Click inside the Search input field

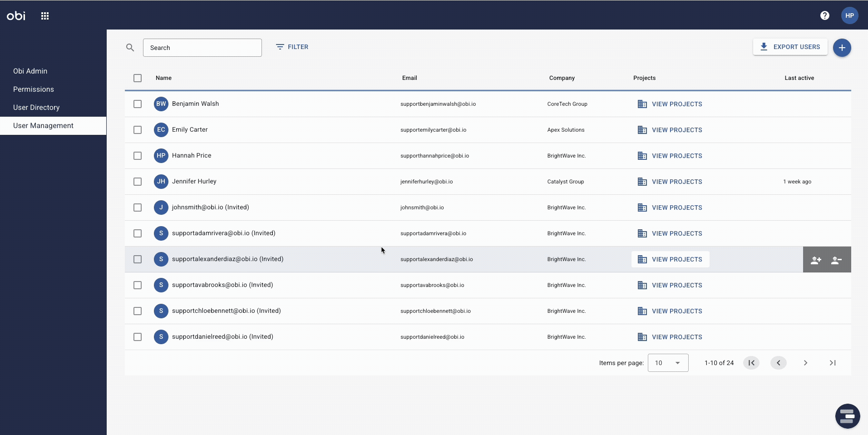tap(202, 47)
